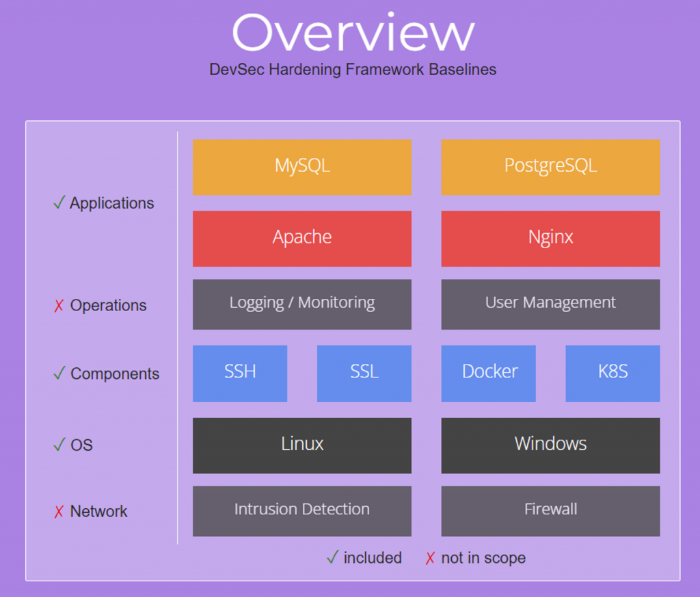Click the Operations category label
The width and height of the screenshot is (700, 597).
pos(109,306)
